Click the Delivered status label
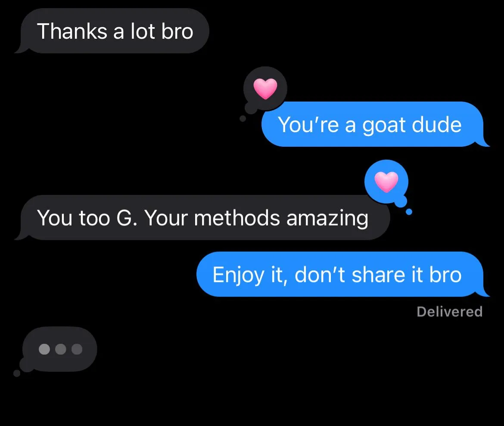The image size is (504, 426). [449, 312]
